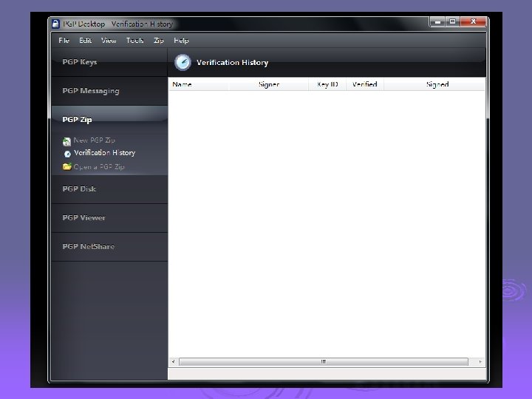Open the Edit menu
The image size is (532, 399).
pos(85,41)
